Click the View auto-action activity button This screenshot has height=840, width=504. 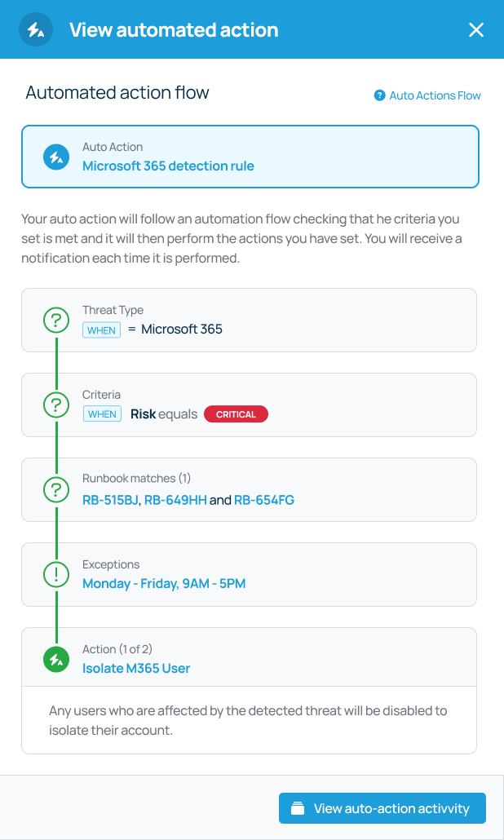pyautogui.click(x=382, y=808)
